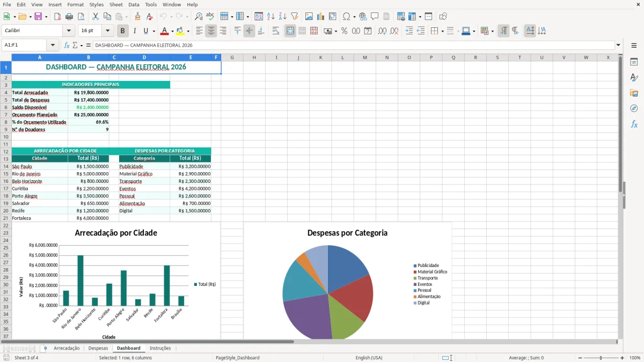Insert an image
644x362 pixels.
coord(309,17)
